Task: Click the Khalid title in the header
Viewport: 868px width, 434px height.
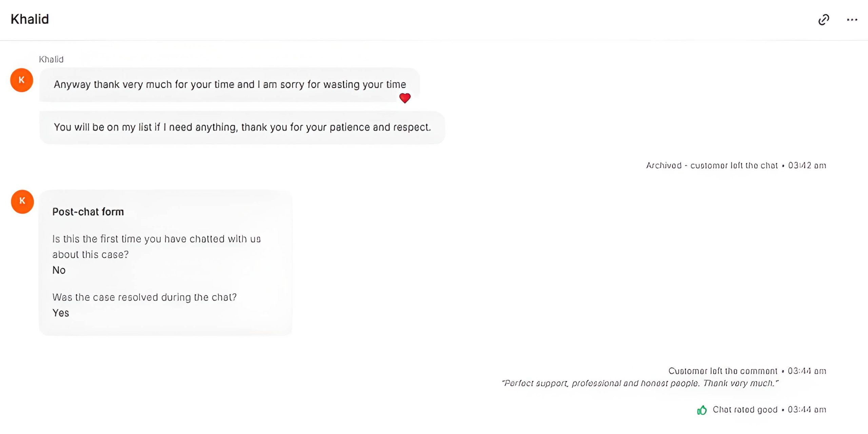Action: pyautogui.click(x=30, y=19)
